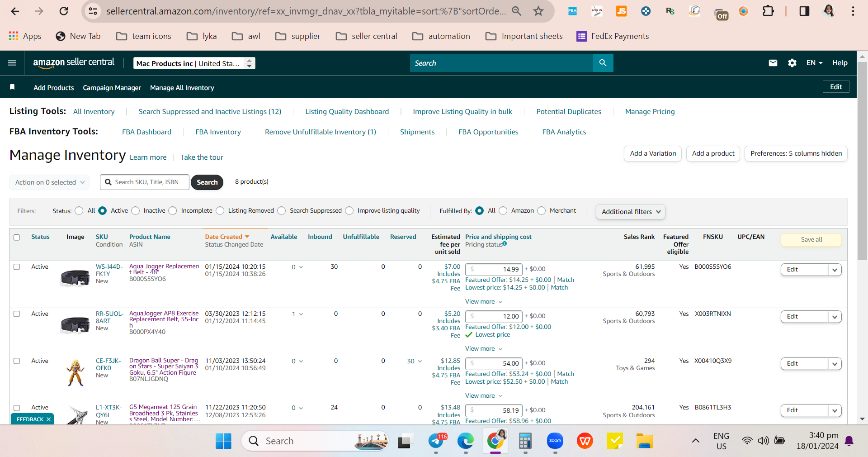This screenshot has height=457, width=868.
Task: Open the Chrome profile avatar
Action: (829, 11)
